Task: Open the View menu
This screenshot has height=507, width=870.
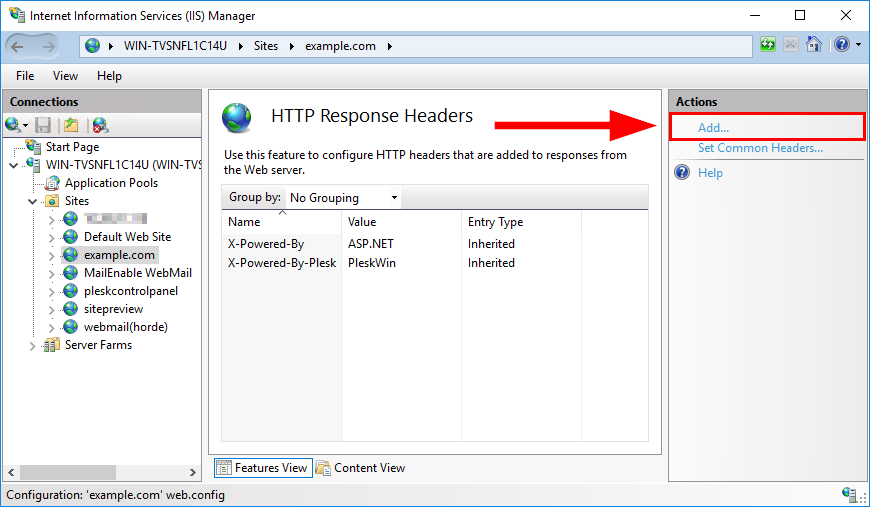Action: [x=65, y=76]
